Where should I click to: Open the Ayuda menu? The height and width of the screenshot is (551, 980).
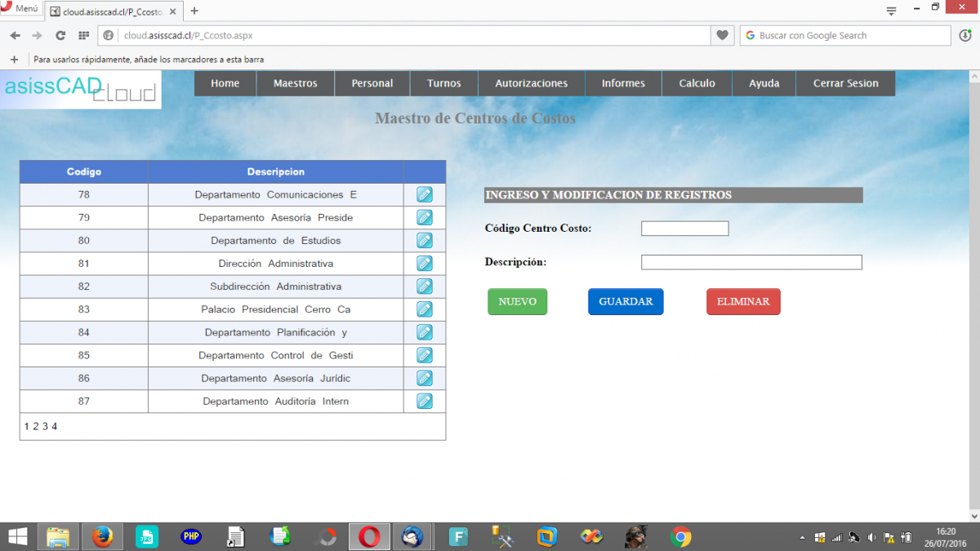pos(764,83)
